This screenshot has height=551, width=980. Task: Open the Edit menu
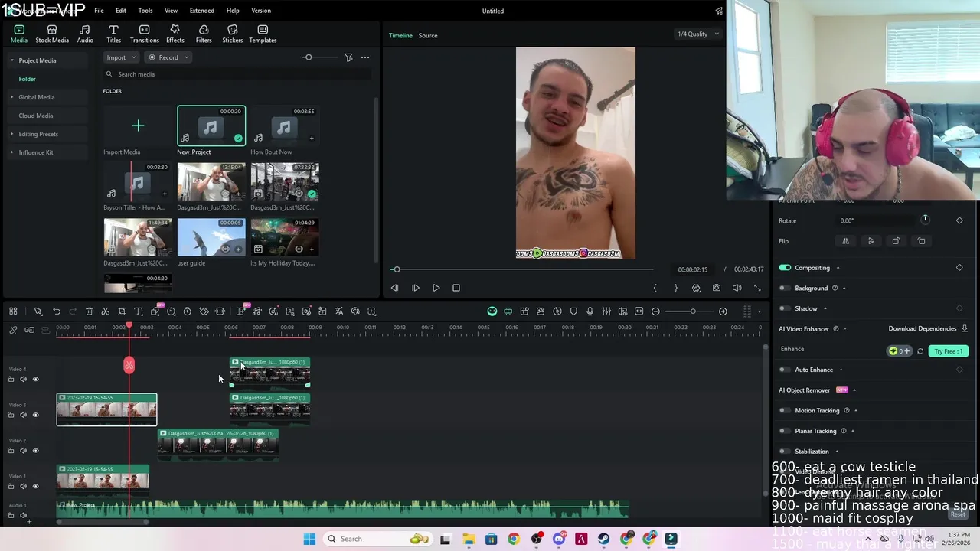[121, 11]
